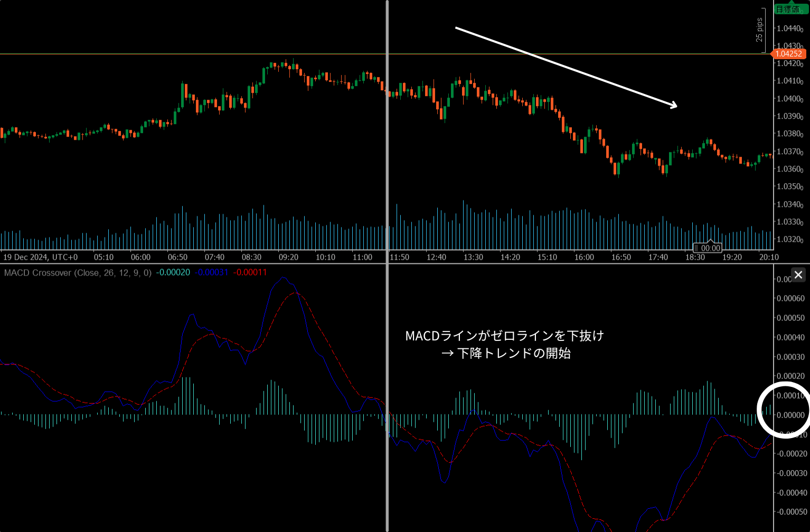The image size is (810, 532).
Task: Click the 0.00060 MACD axis label
Action: pyautogui.click(x=790, y=299)
